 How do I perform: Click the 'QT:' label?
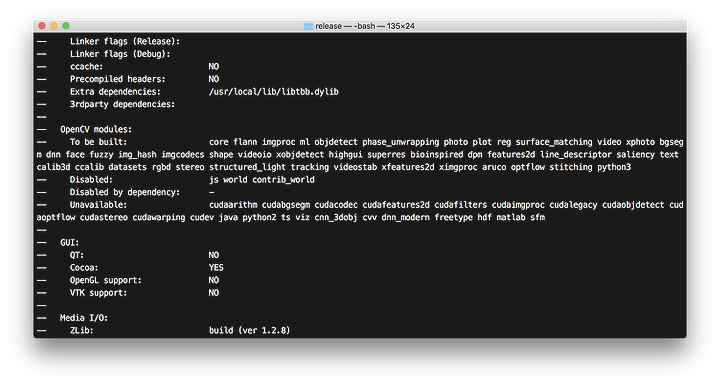(x=77, y=255)
